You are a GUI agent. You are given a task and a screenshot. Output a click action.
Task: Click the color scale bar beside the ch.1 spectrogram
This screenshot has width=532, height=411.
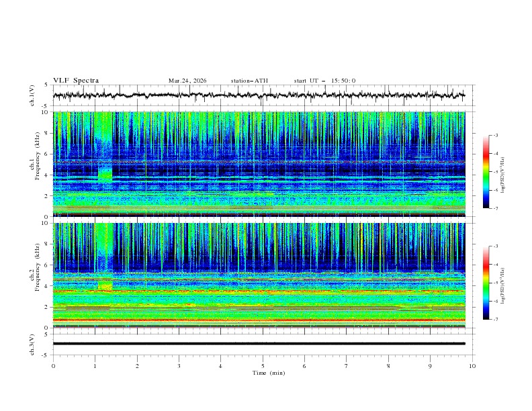coord(486,172)
